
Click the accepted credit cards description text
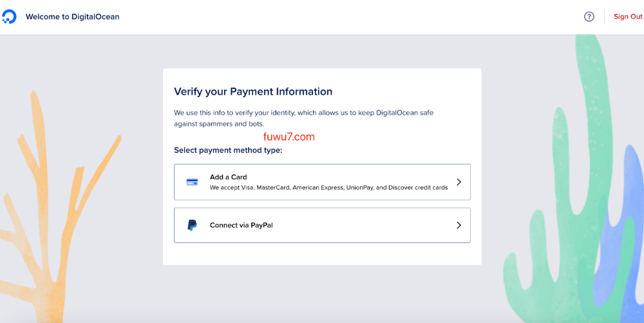pyautogui.click(x=328, y=188)
